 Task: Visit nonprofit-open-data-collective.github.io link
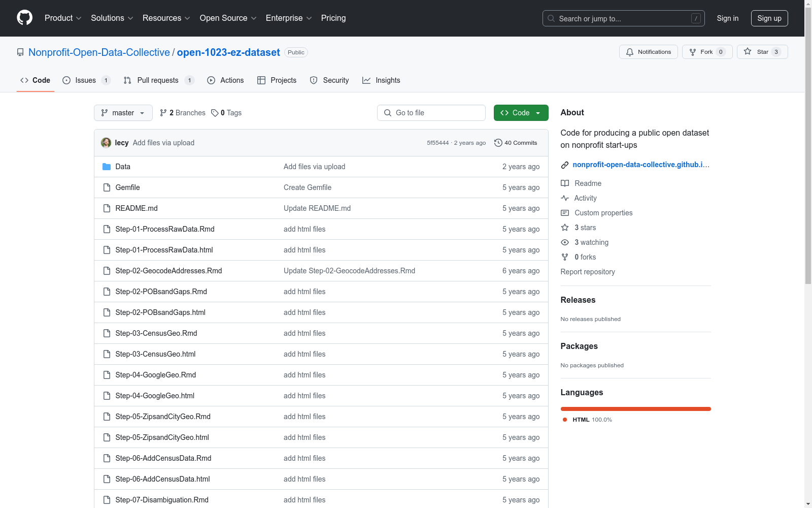pos(641,165)
